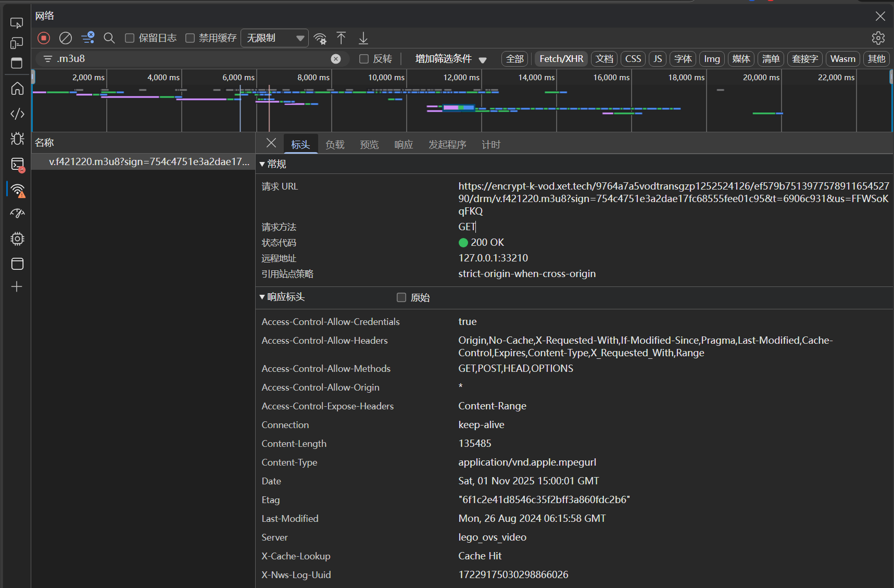Open the 发起程序 tab
Viewport: 894px width, 588px height.
click(447, 144)
